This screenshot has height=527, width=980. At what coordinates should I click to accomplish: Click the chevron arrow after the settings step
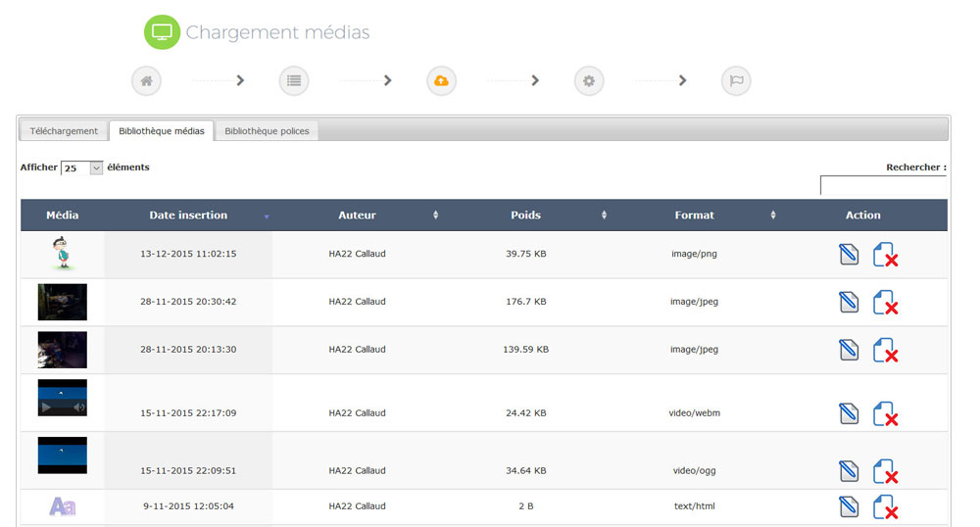(682, 80)
